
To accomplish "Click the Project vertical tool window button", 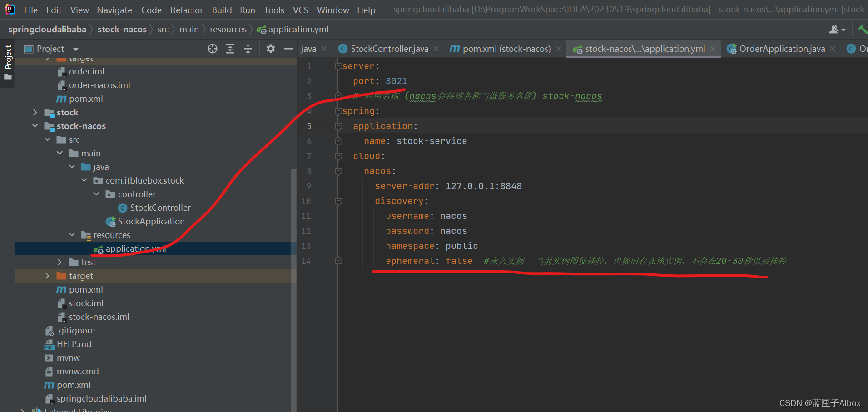I will tap(8, 62).
